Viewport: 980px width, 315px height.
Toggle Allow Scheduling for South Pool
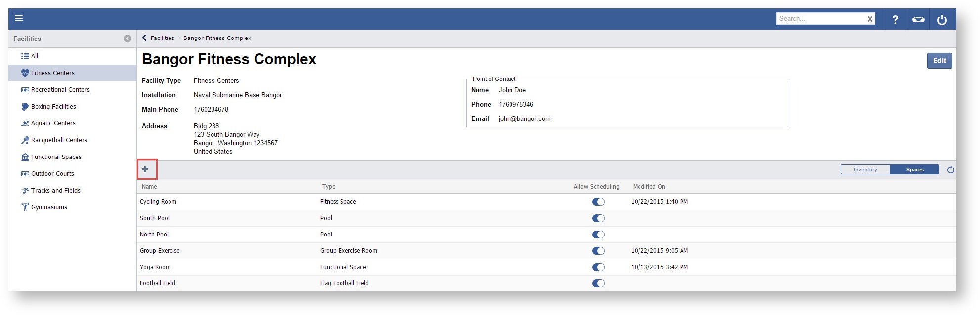pos(598,218)
